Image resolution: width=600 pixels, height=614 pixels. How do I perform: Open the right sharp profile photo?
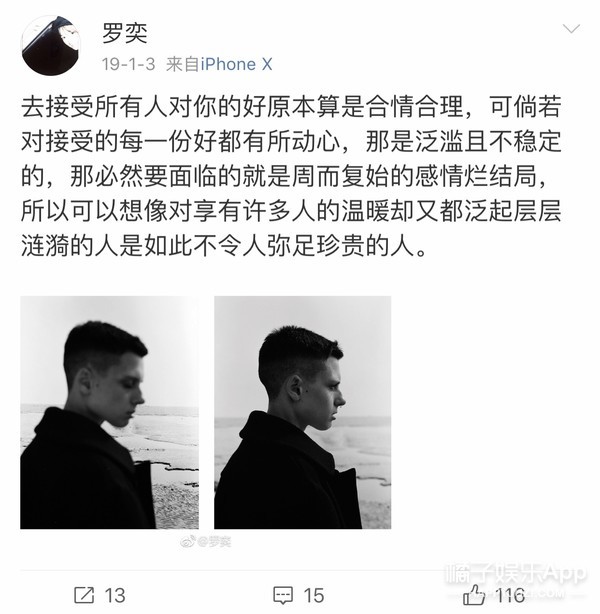click(302, 412)
